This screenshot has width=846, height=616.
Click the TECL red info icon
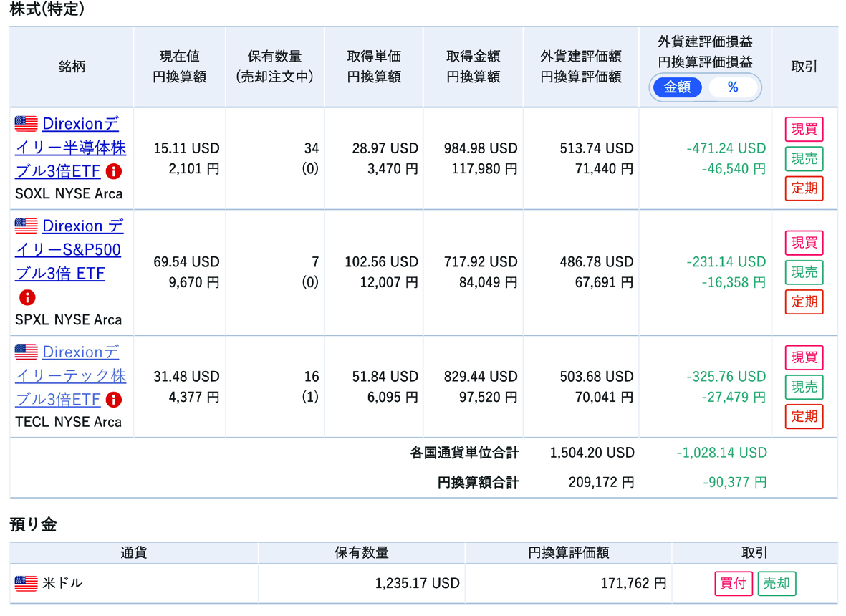[x=113, y=400]
